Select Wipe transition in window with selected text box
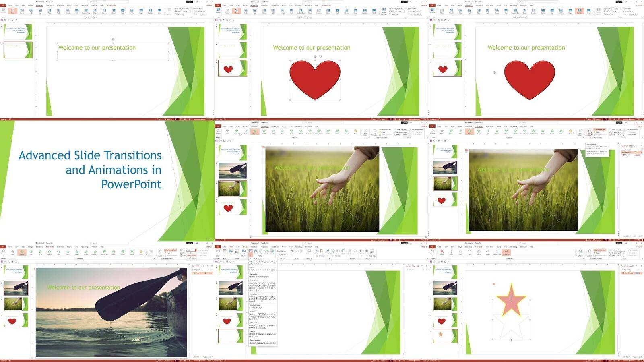 point(49,11)
